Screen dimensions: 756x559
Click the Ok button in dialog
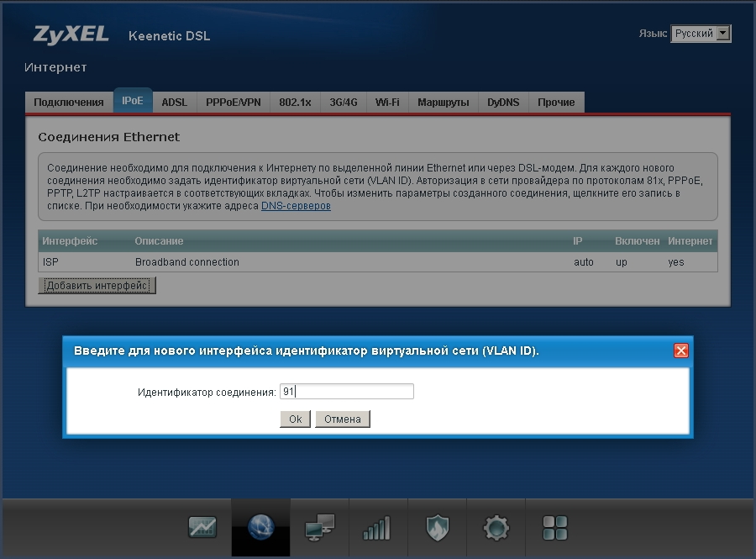tap(295, 419)
